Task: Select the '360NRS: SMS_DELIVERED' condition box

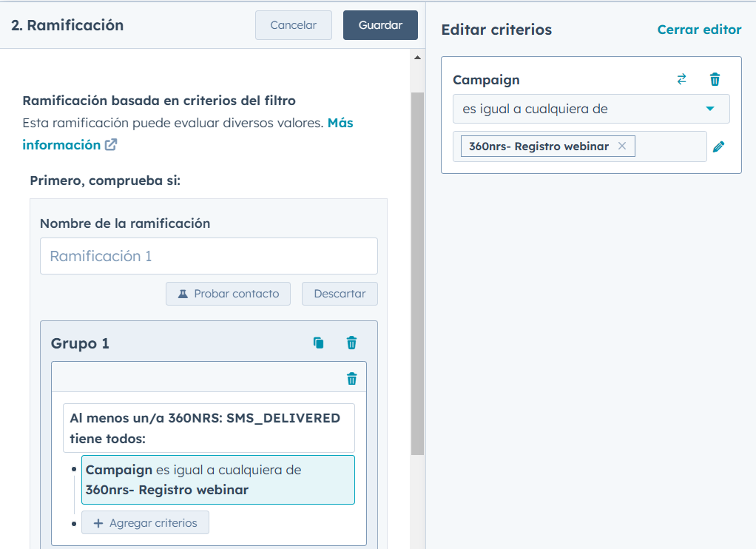Action: [x=208, y=428]
